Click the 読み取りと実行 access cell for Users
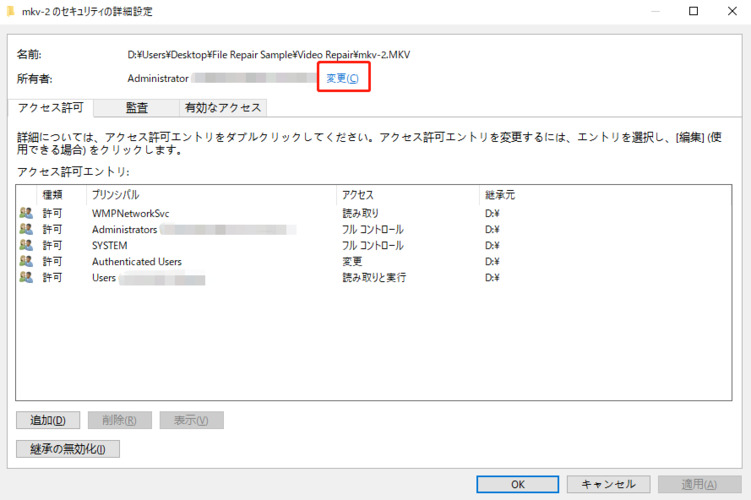 pyautogui.click(x=374, y=278)
